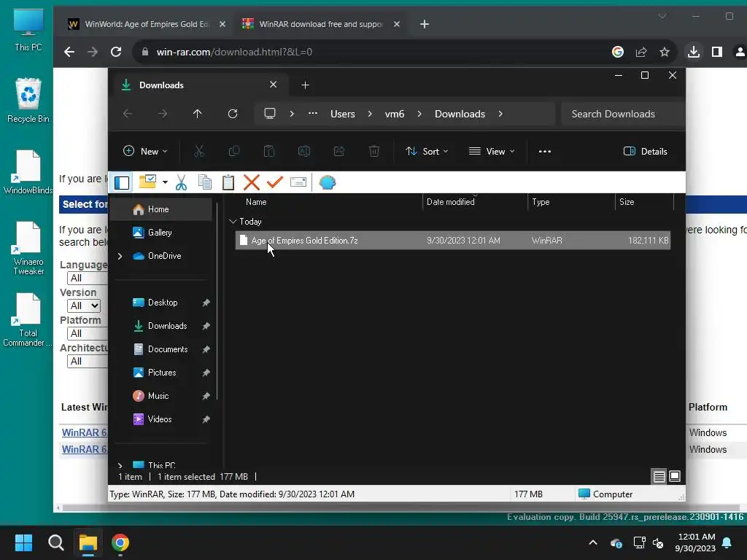Toggle the navigation pane icon in classic toolbar

pyautogui.click(x=122, y=182)
